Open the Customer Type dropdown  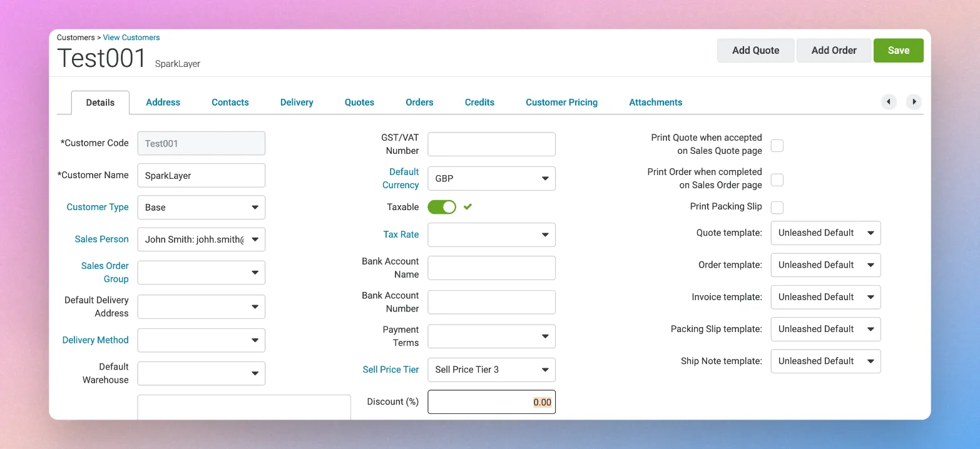pos(202,208)
